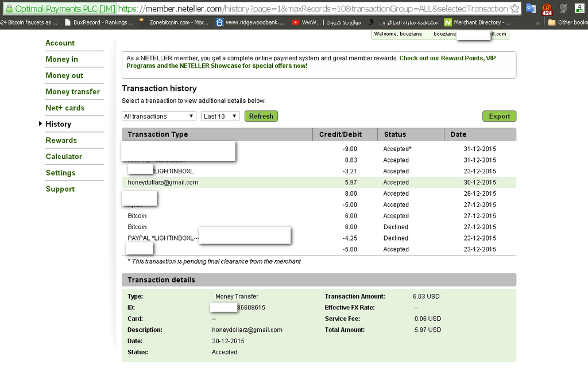Open the Merchant Directory bookmark
Image resolution: width=588 pixels, height=368 pixels.
point(477,22)
